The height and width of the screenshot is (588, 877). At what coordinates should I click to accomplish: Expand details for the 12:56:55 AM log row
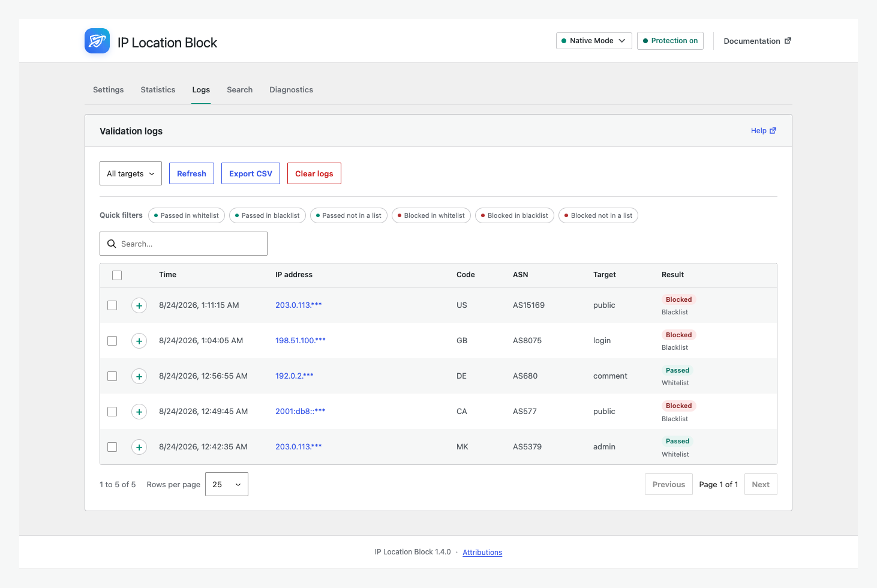pyautogui.click(x=139, y=376)
